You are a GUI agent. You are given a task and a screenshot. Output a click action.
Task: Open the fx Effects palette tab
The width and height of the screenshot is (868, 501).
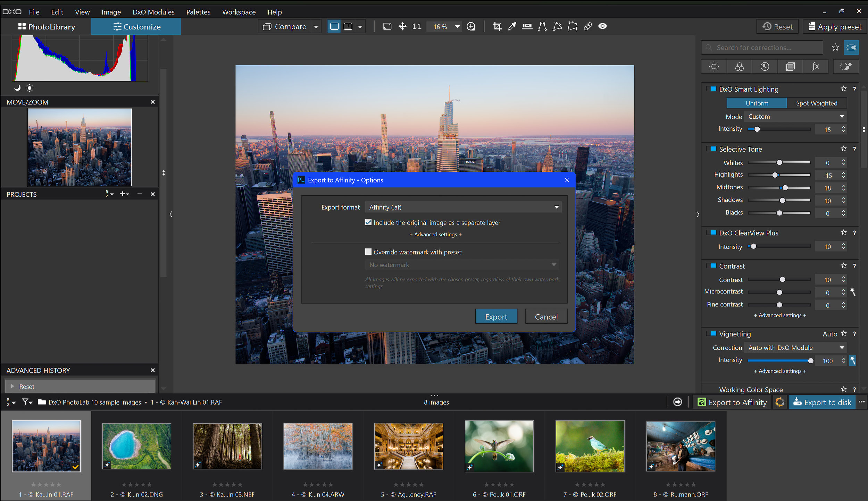coord(816,67)
